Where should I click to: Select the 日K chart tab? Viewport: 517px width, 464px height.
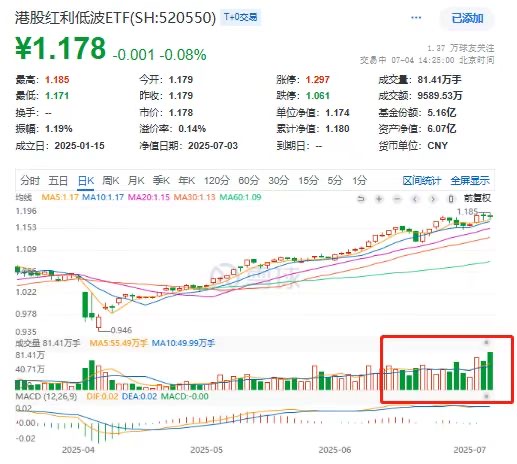pyautogui.click(x=86, y=181)
